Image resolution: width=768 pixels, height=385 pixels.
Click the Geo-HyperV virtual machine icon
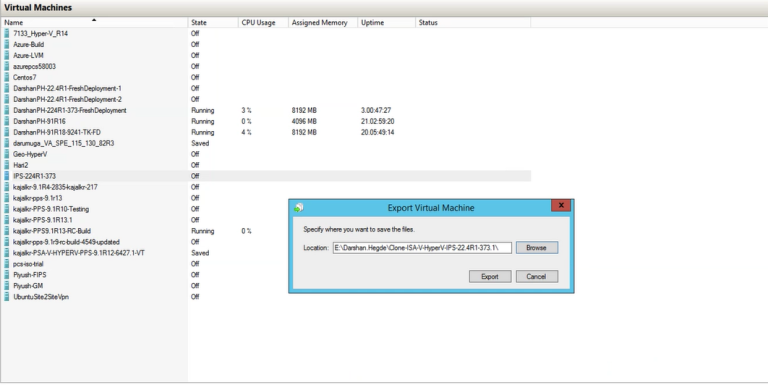coord(6,154)
